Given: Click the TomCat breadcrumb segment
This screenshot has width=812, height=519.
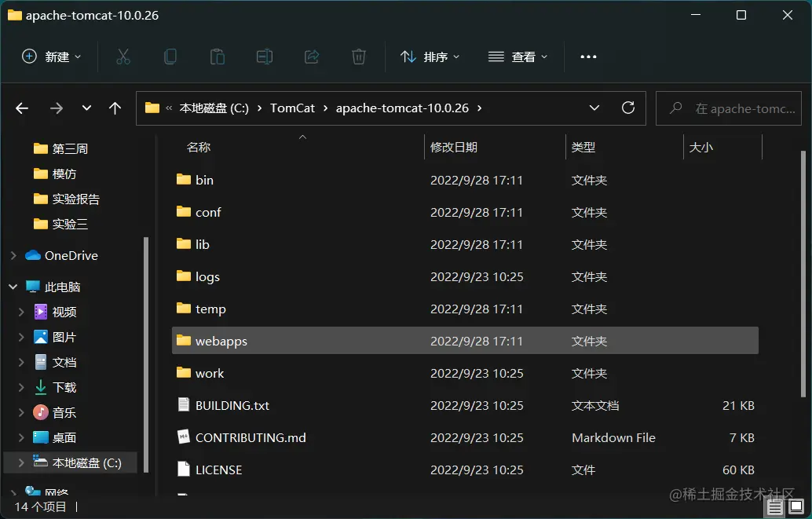Looking at the screenshot, I should pyautogui.click(x=292, y=108).
